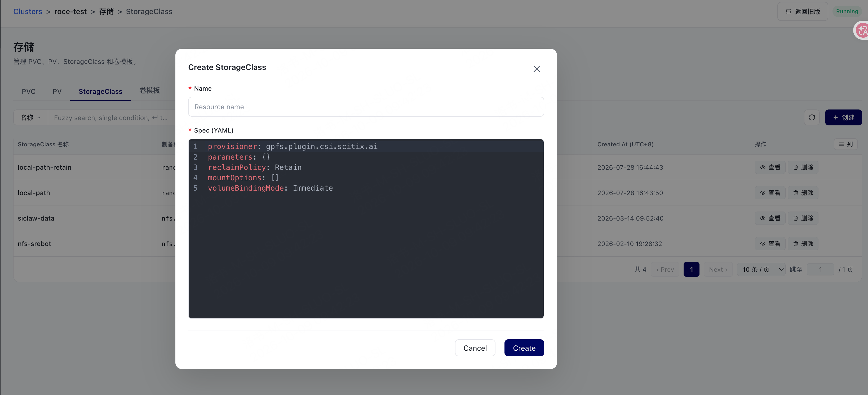868x395 pixels.
Task: Click the mountOptions line in editor
Action: [x=366, y=178]
